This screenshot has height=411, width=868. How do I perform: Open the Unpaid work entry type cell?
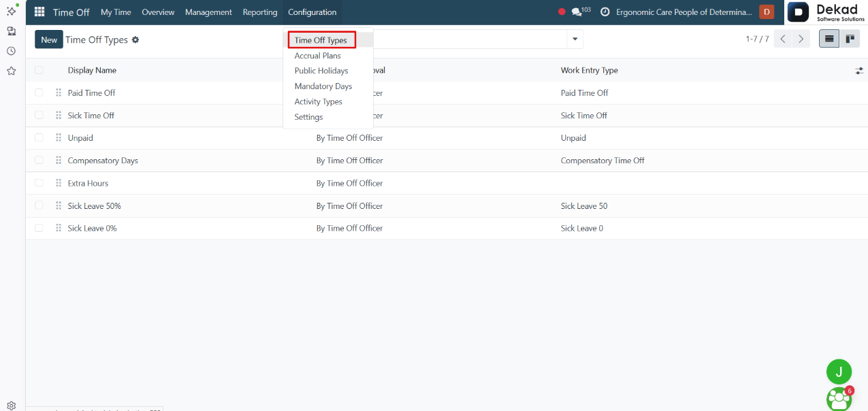(x=573, y=137)
